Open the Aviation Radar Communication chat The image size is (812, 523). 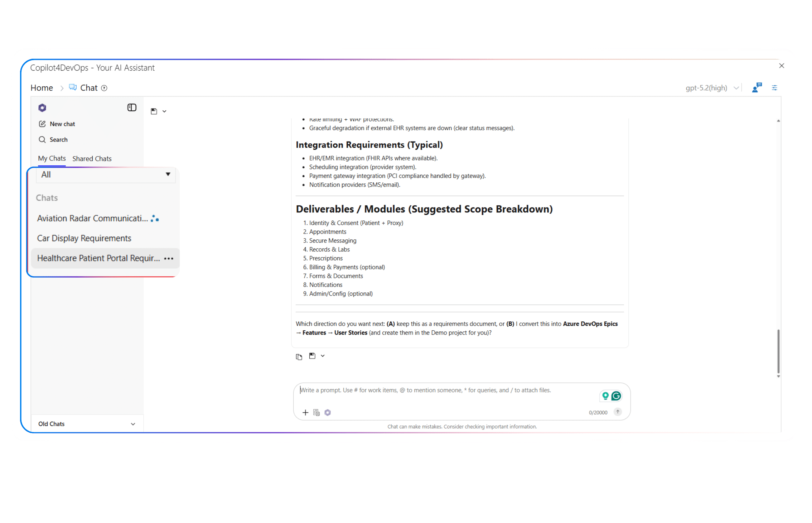pos(92,219)
